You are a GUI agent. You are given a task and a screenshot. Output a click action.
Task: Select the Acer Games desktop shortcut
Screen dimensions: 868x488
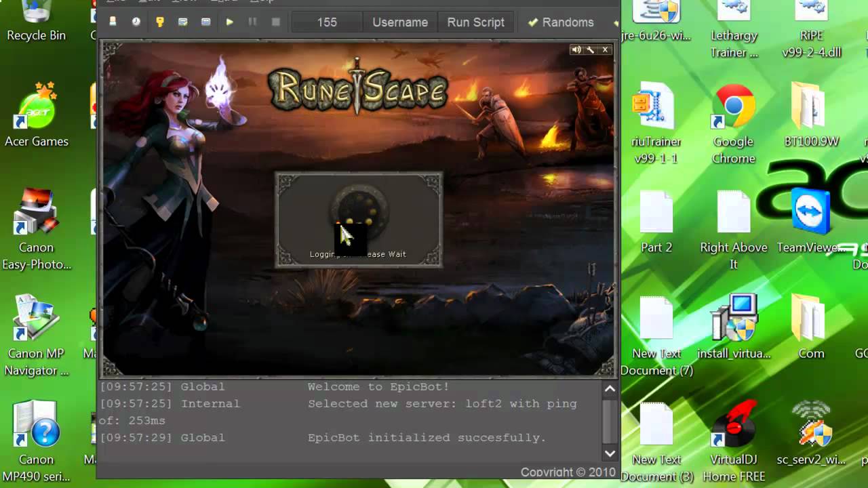[37, 115]
